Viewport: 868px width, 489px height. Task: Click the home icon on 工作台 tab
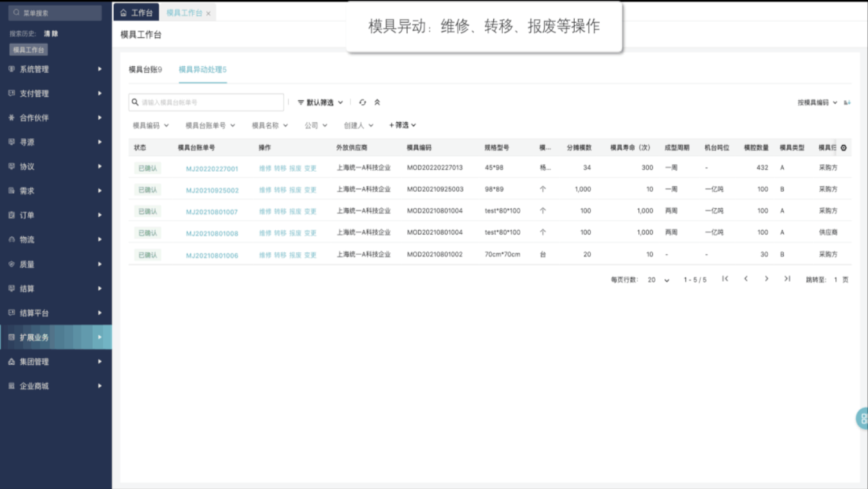pyautogui.click(x=123, y=13)
